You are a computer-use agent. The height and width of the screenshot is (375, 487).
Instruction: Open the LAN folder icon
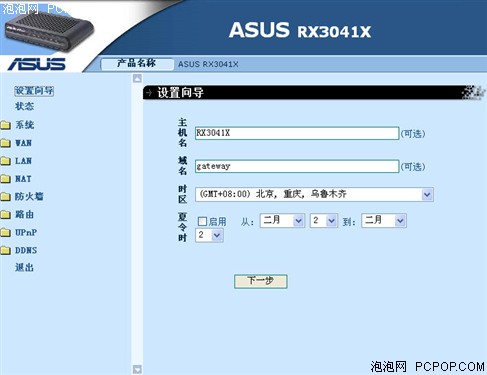pyautogui.click(x=5, y=161)
